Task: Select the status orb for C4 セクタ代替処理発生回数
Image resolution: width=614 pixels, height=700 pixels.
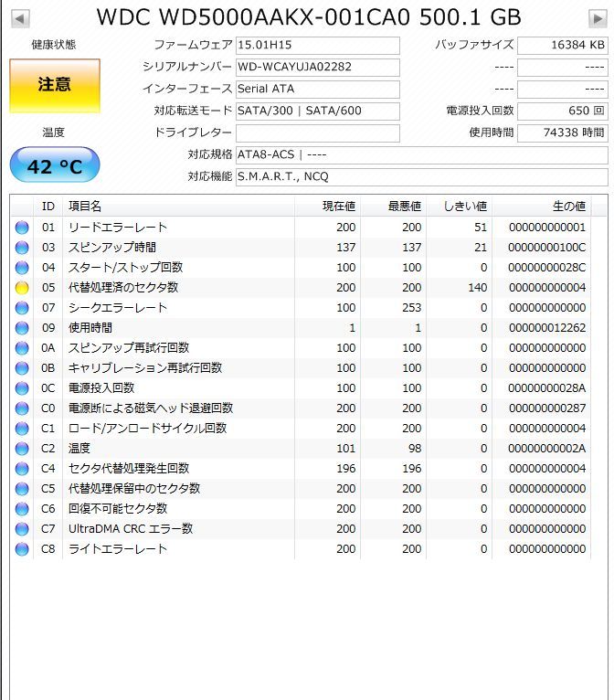Action: click(22, 468)
